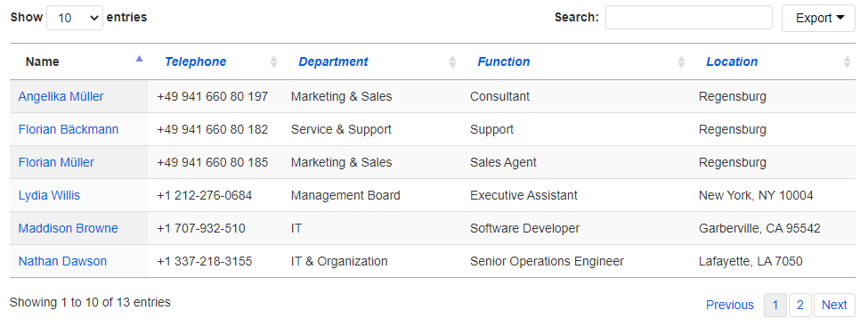This screenshot has height=335, width=868.
Task: Open Lydia Willis's profile link
Action: (49, 195)
